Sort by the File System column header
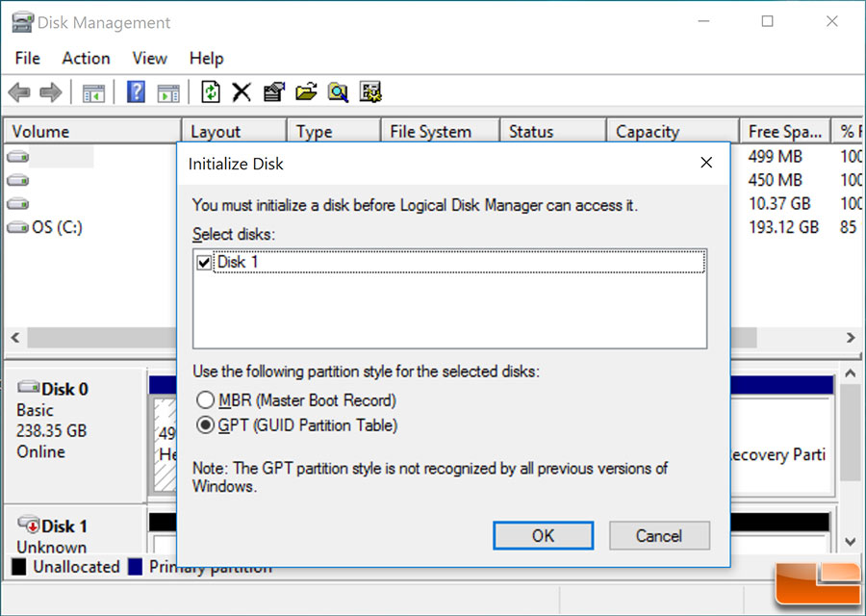The width and height of the screenshot is (866, 616). (x=440, y=132)
